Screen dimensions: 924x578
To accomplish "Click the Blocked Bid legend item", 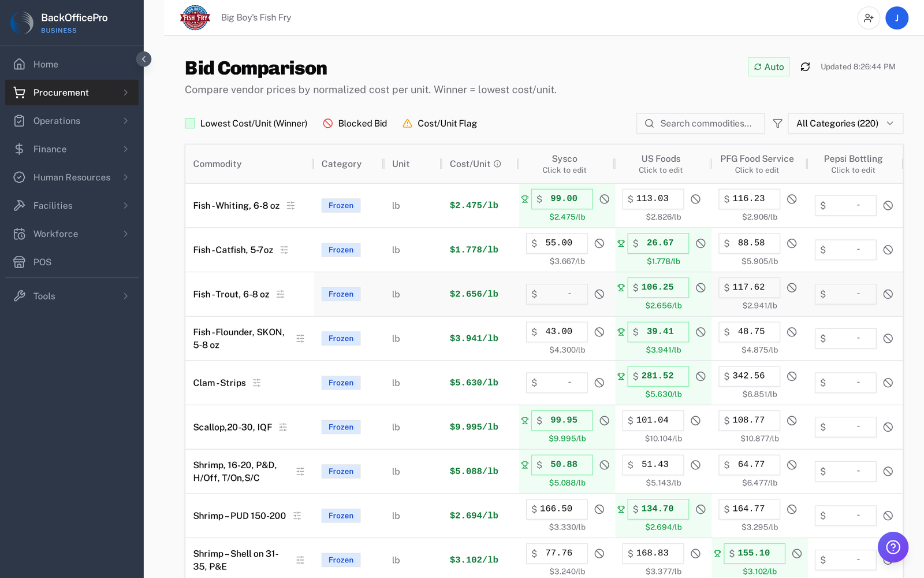I will (355, 124).
